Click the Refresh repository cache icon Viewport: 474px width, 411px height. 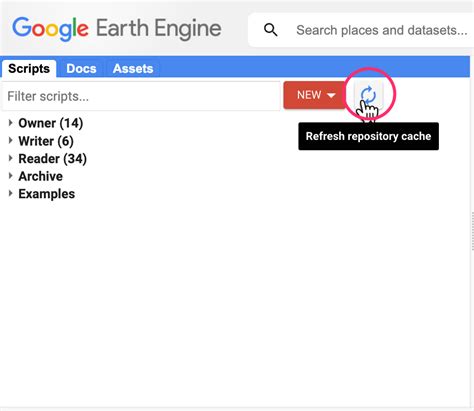pyautogui.click(x=368, y=95)
